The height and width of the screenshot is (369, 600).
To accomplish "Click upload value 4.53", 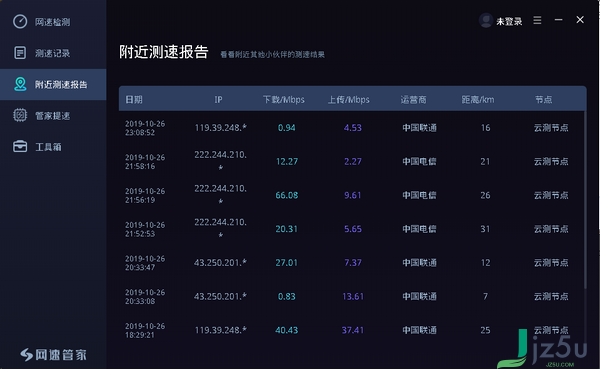I will point(352,127).
